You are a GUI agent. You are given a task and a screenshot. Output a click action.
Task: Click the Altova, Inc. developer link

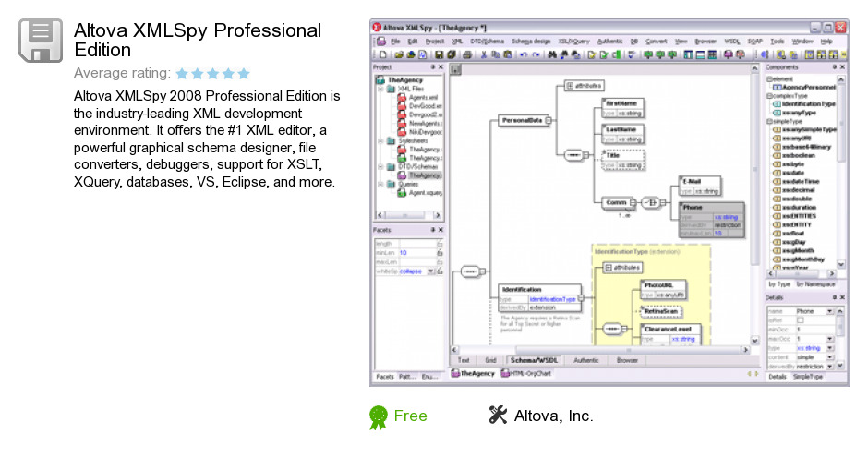tap(553, 416)
